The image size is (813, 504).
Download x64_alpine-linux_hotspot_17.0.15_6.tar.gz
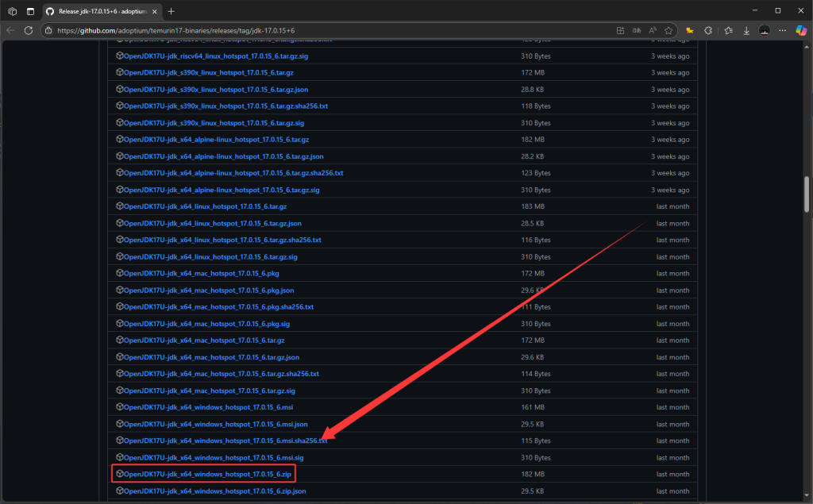tap(216, 140)
